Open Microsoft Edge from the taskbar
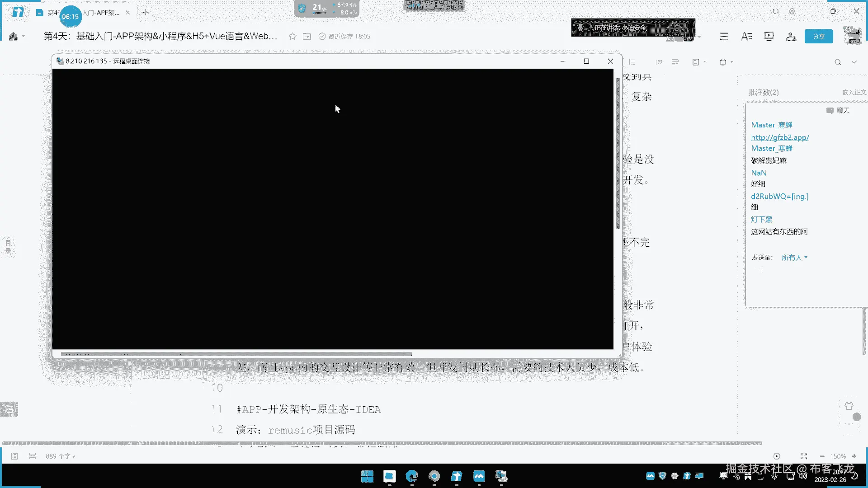 [x=412, y=476]
